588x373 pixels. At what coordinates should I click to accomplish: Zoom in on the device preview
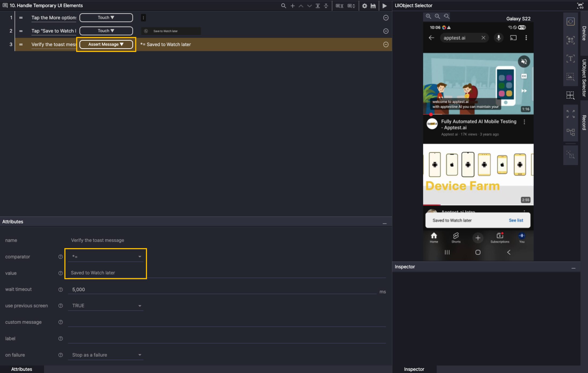click(428, 16)
